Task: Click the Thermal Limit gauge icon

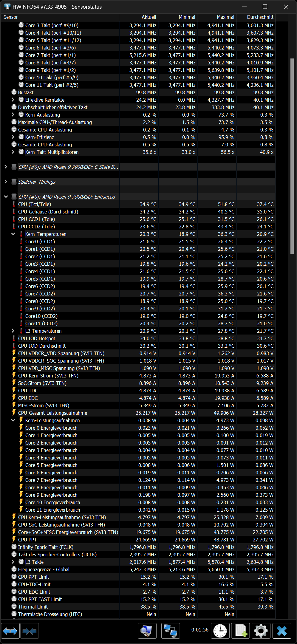Action: tap(14, 606)
